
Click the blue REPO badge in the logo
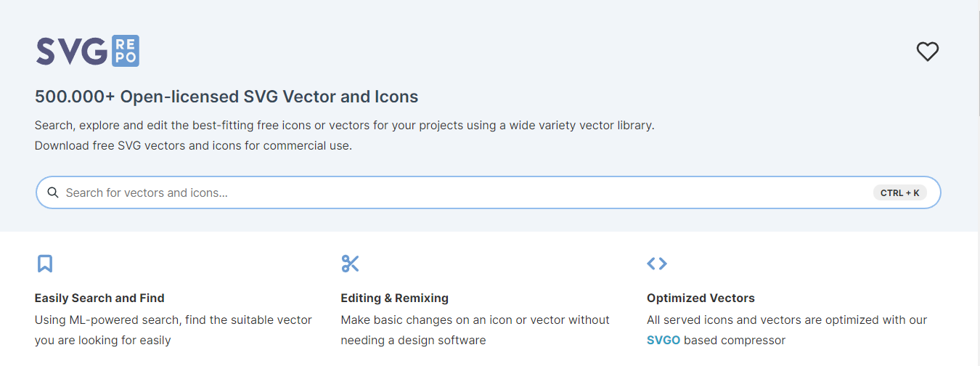pyautogui.click(x=125, y=51)
